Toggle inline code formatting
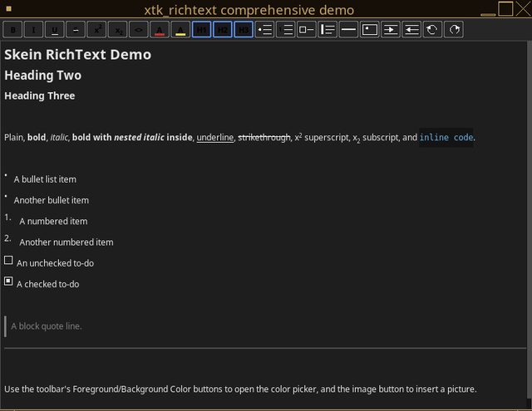 point(139,30)
